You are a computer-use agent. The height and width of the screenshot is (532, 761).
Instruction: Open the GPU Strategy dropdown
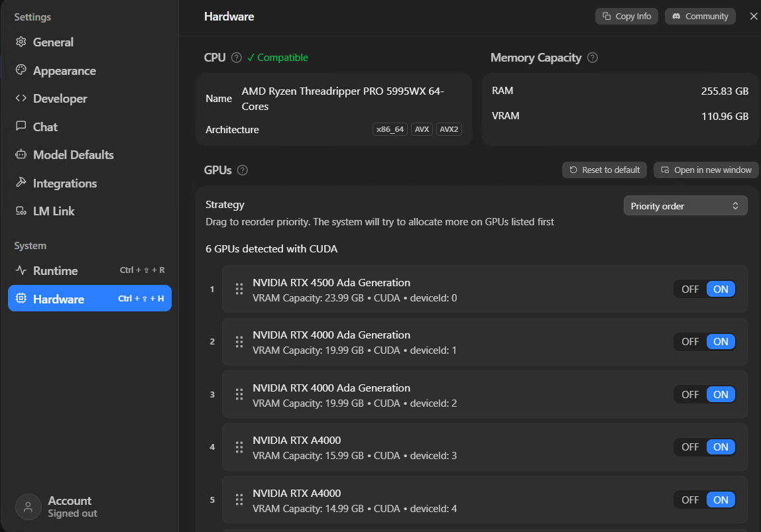[x=685, y=205]
